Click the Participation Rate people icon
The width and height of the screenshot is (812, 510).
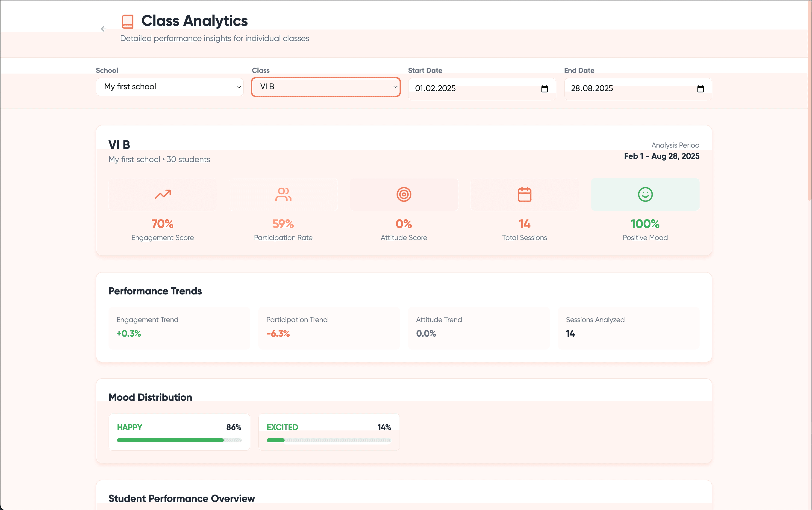pyautogui.click(x=283, y=194)
